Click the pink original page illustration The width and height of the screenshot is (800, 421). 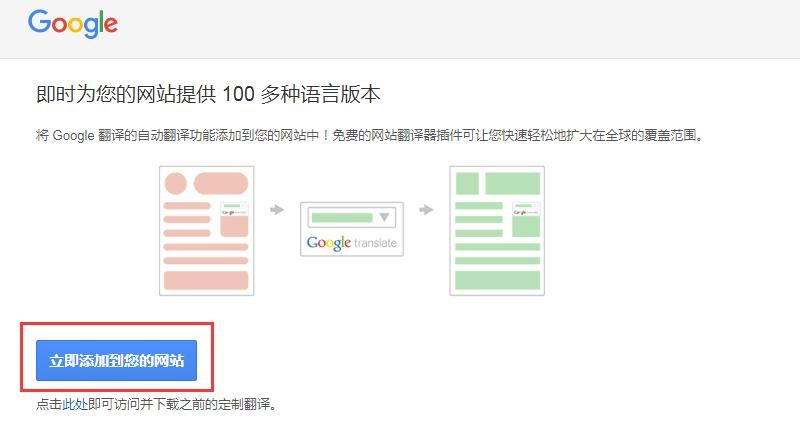click(x=207, y=231)
